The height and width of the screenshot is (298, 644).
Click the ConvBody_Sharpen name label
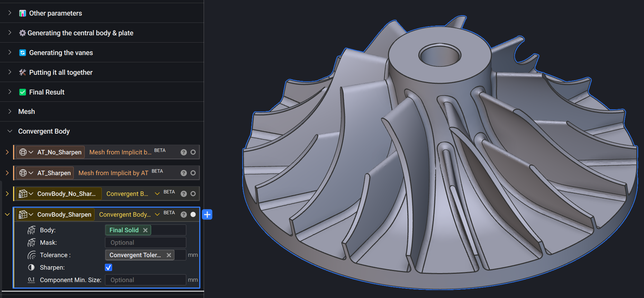click(64, 215)
